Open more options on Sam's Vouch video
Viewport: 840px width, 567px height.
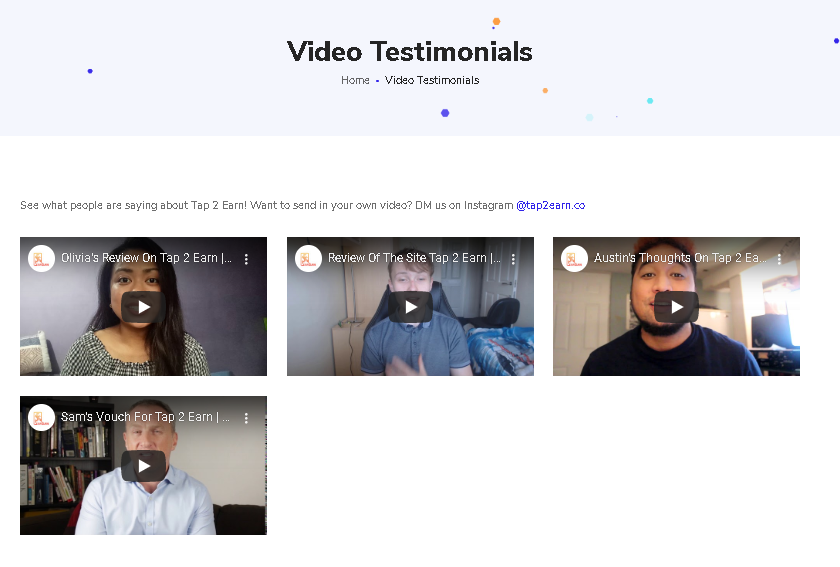[246, 419]
